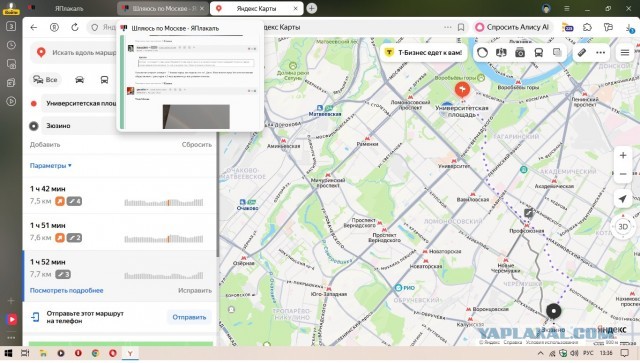Select the 'Яндекс Карты' tab
The height and width of the screenshot is (363, 640).
click(x=256, y=9)
